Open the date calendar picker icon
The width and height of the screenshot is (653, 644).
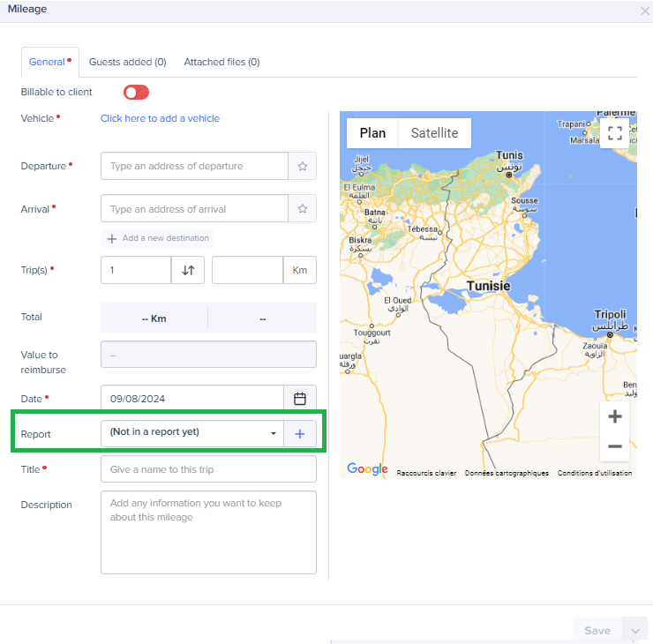(x=300, y=399)
